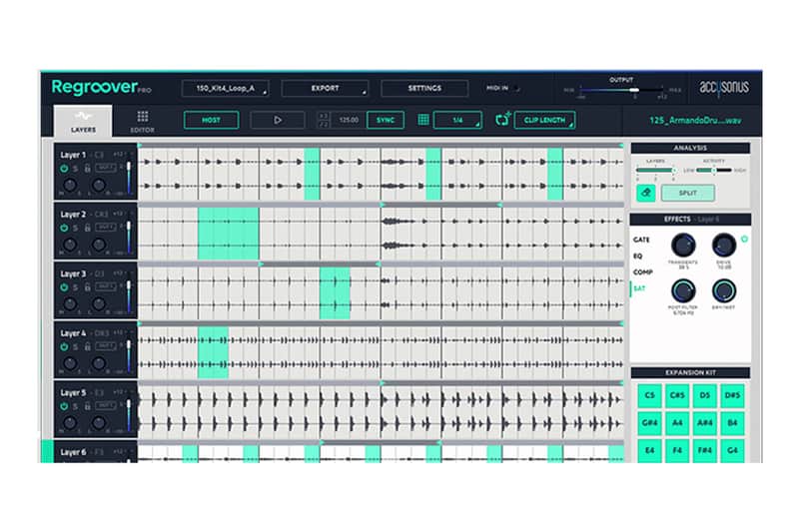Click the Analysis Layers count slider

point(656,170)
